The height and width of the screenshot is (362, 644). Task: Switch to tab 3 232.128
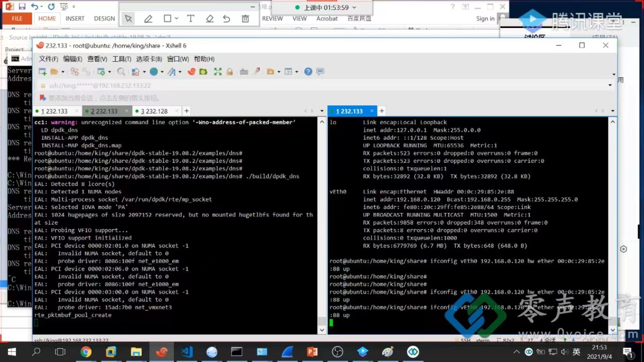tap(155, 111)
